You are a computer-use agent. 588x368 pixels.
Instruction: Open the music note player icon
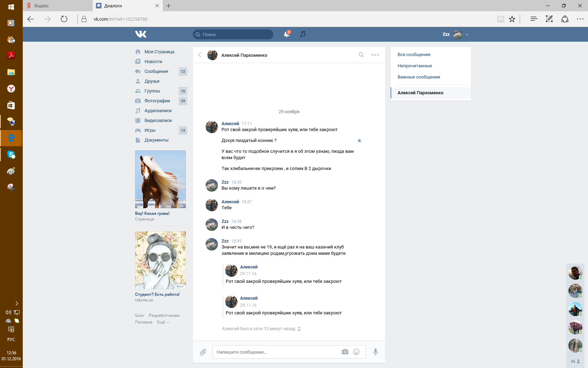[303, 34]
